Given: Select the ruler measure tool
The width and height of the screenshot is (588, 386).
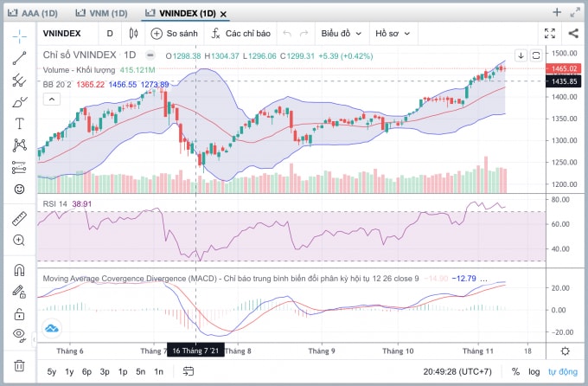Looking at the screenshot, I should 19,219.
